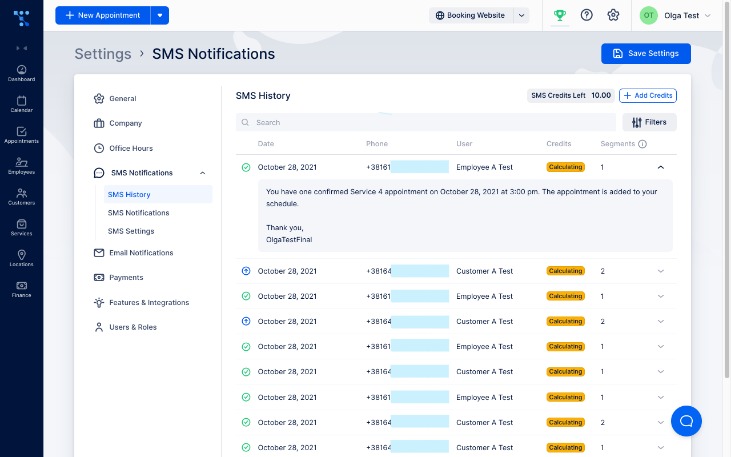Open Email Notifications settings

140,253
